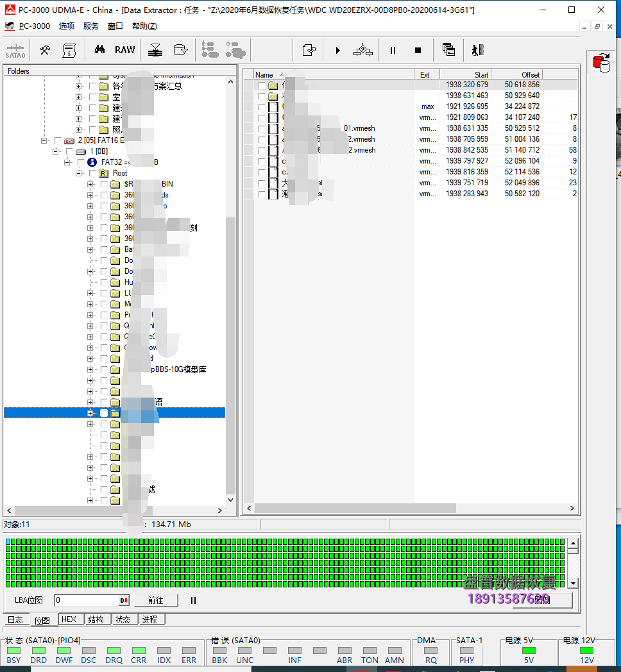Start the task with play button
The height and width of the screenshot is (672, 621).
338,50
